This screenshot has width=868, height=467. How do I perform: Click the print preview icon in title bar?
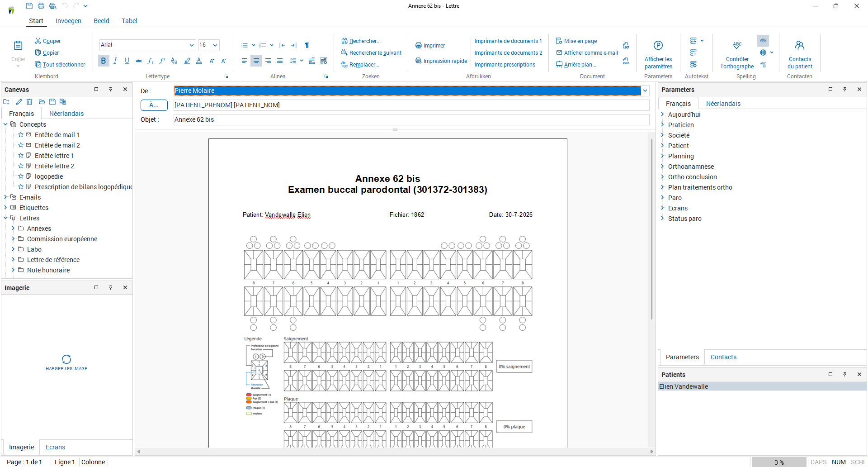coord(53,6)
